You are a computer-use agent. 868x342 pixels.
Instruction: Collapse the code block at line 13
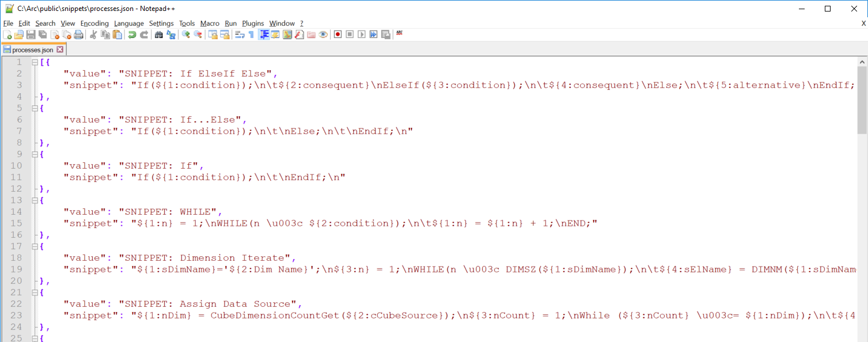click(35, 200)
